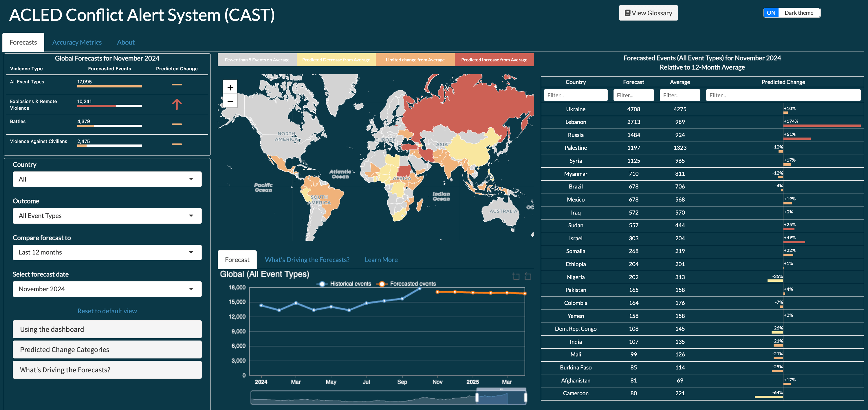Open the Country dropdown set to All
The width and height of the screenshot is (868, 410).
click(x=107, y=179)
